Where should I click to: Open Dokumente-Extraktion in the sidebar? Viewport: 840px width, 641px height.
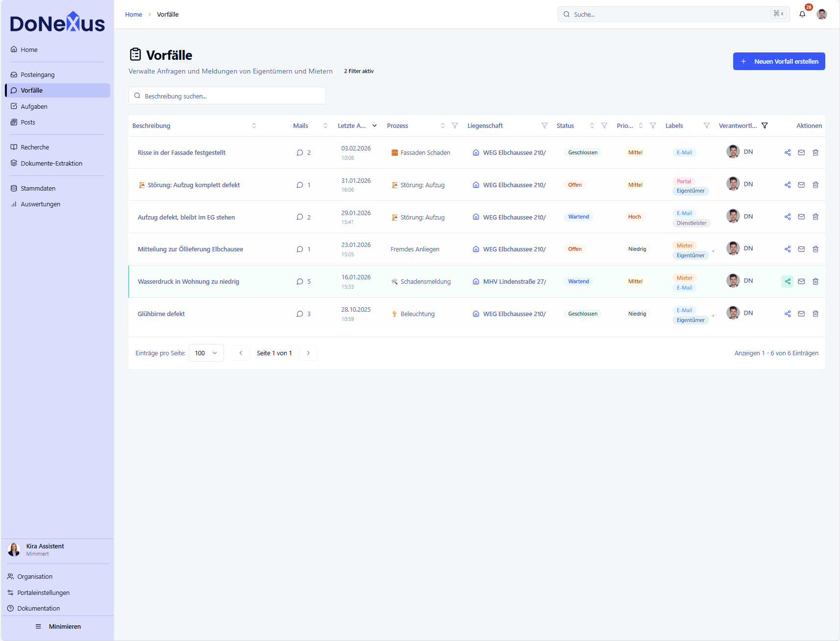tap(57, 163)
